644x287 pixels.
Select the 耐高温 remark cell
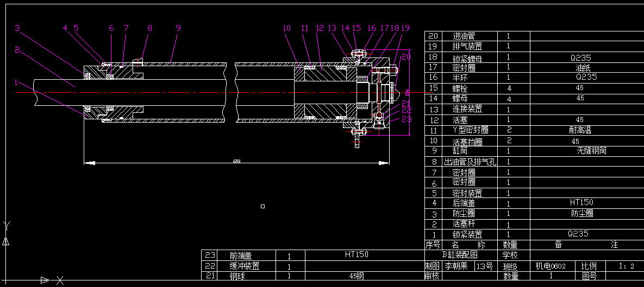click(580, 130)
